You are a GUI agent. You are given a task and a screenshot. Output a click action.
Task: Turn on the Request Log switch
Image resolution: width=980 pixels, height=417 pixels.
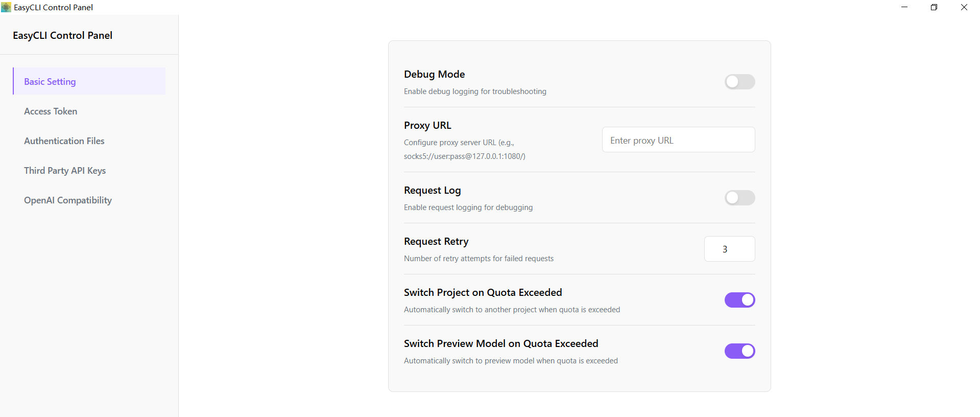click(x=739, y=198)
